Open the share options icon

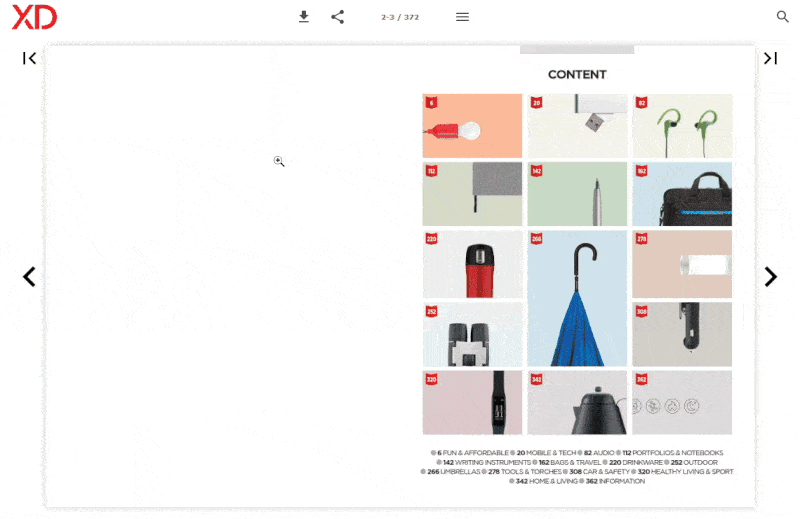coord(337,17)
